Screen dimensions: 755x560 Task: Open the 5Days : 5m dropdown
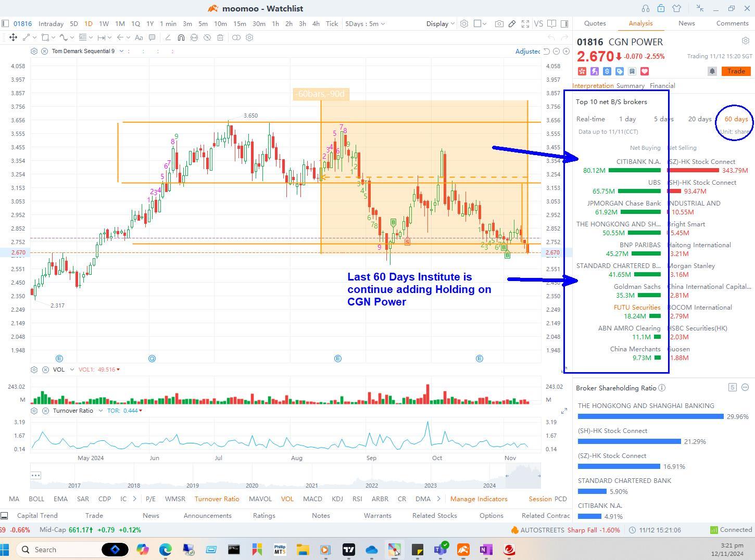[x=365, y=23]
